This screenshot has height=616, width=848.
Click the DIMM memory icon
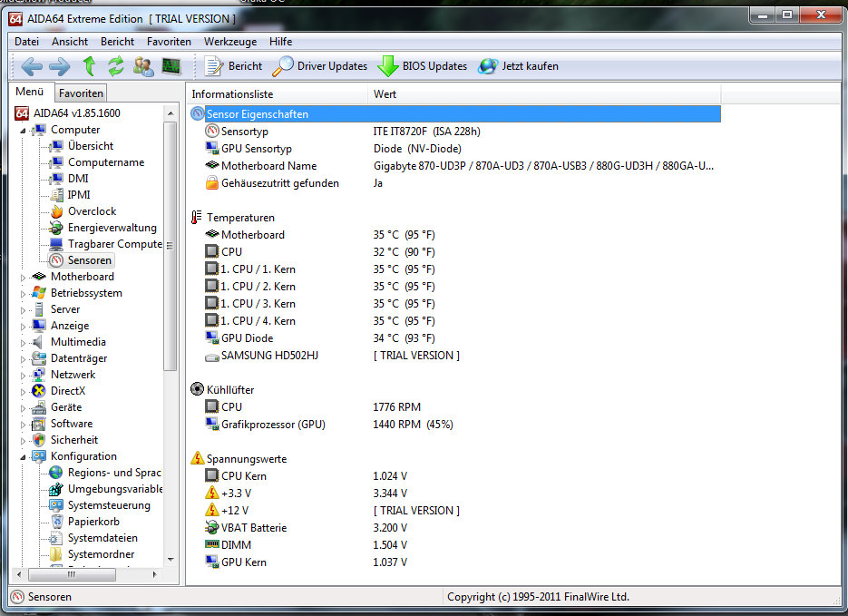212,544
